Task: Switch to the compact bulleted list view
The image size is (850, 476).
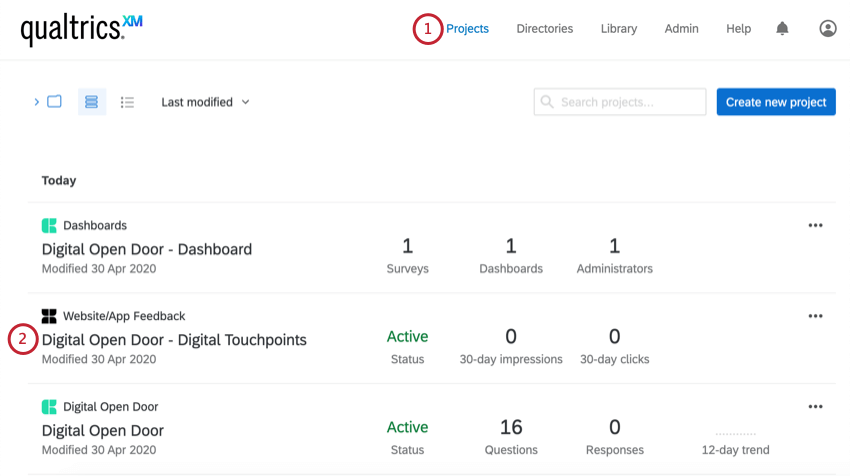Action: coord(127,102)
